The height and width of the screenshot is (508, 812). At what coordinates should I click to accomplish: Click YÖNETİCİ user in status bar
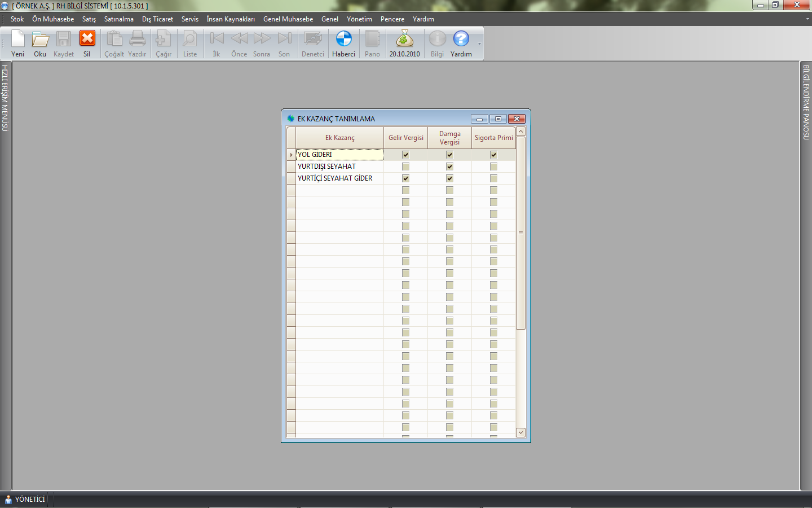click(25, 500)
